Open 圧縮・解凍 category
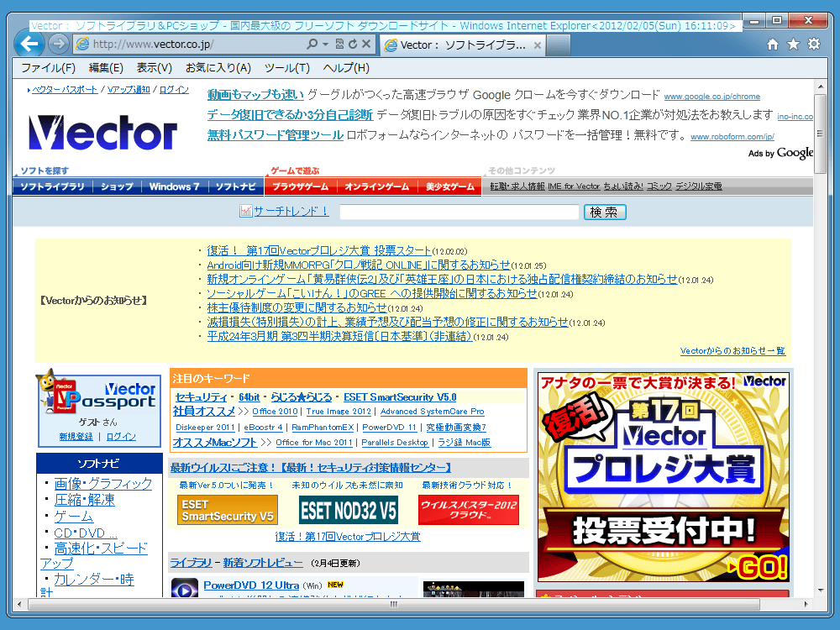 click(84, 501)
